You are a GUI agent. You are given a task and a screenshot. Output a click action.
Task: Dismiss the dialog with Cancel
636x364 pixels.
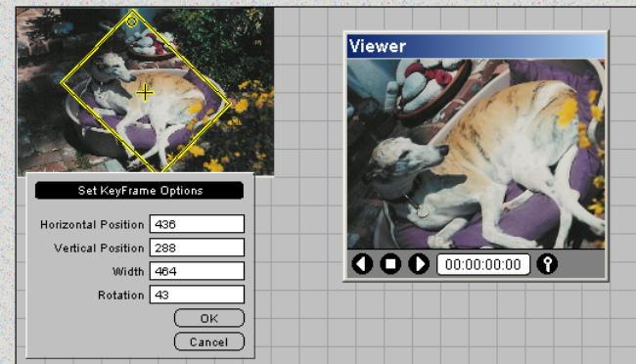click(x=209, y=341)
